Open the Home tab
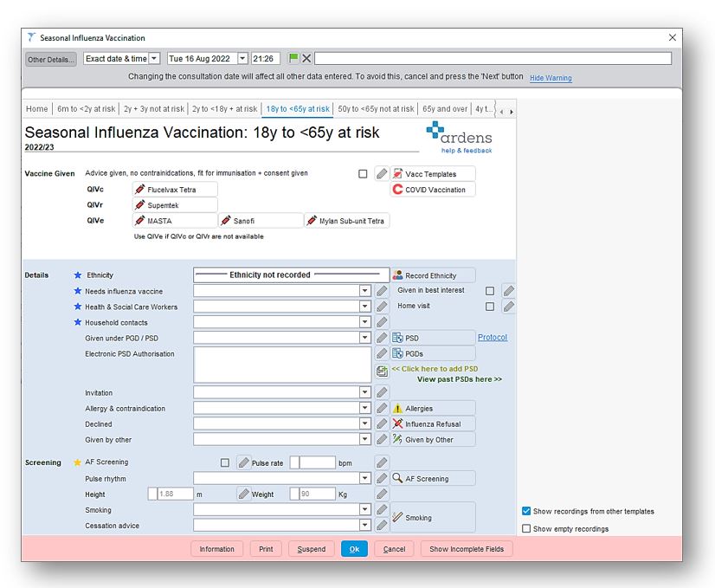The width and height of the screenshot is (715, 588). click(x=35, y=109)
